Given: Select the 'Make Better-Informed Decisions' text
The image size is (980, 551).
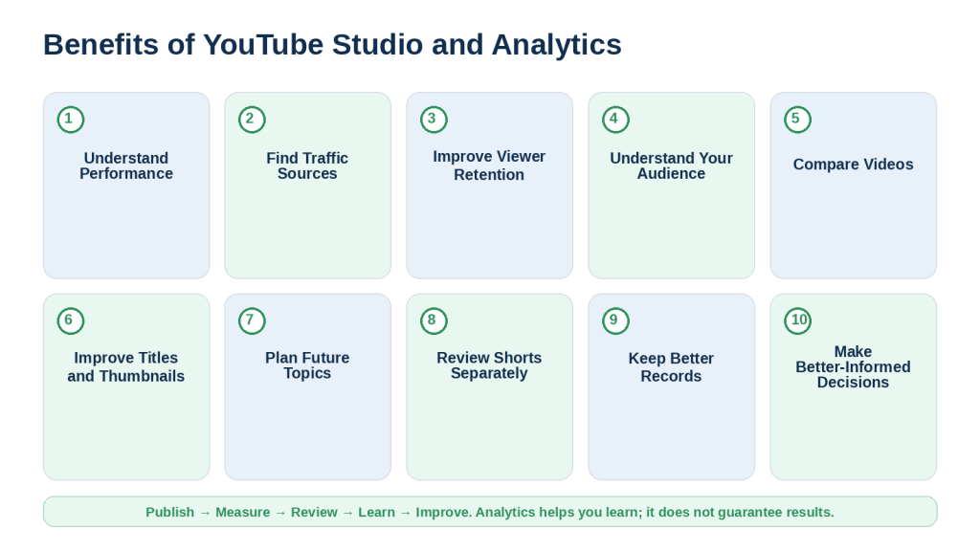Looking at the screenshot, I should 853,366.
